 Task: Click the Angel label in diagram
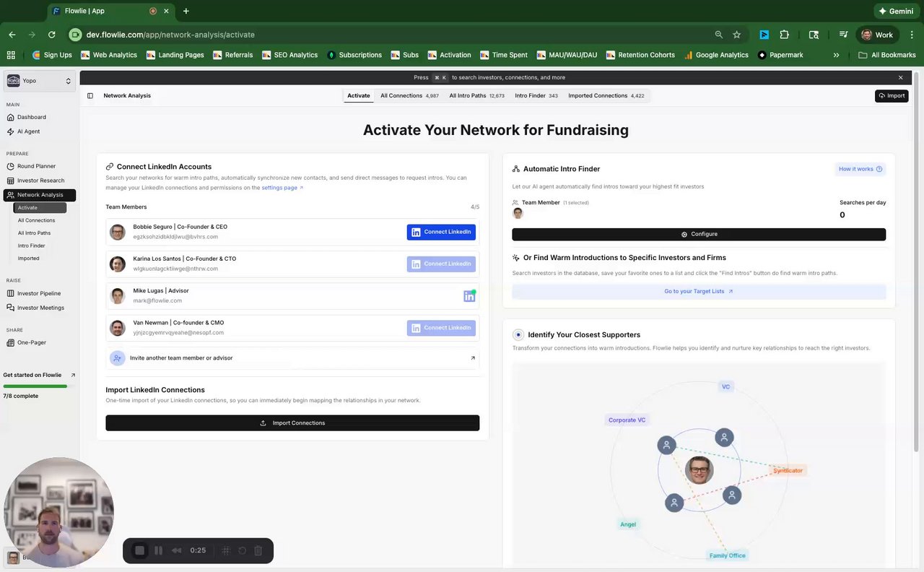tap(628, 524)
